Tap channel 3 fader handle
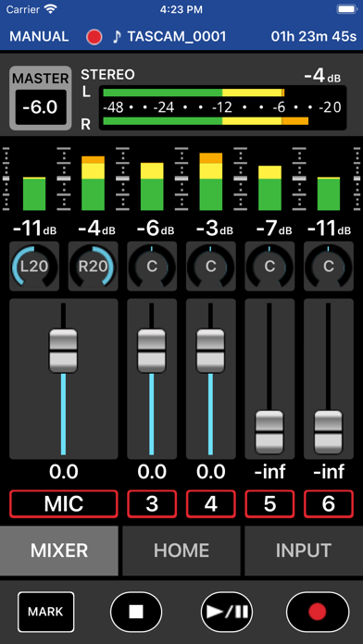Screen dimensions: 363x644 pos(152,351)
